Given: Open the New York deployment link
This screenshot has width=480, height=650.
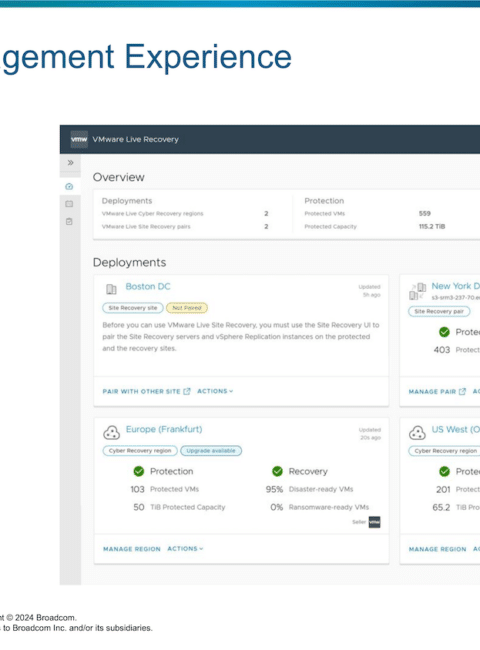Looking at the screenshot, I should (456, 286).
